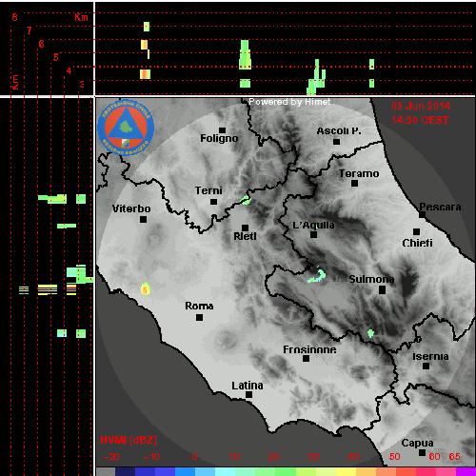Select the Isernia city marker square
The height and width of the screenshot is (476, 476).
coord(426,366)
